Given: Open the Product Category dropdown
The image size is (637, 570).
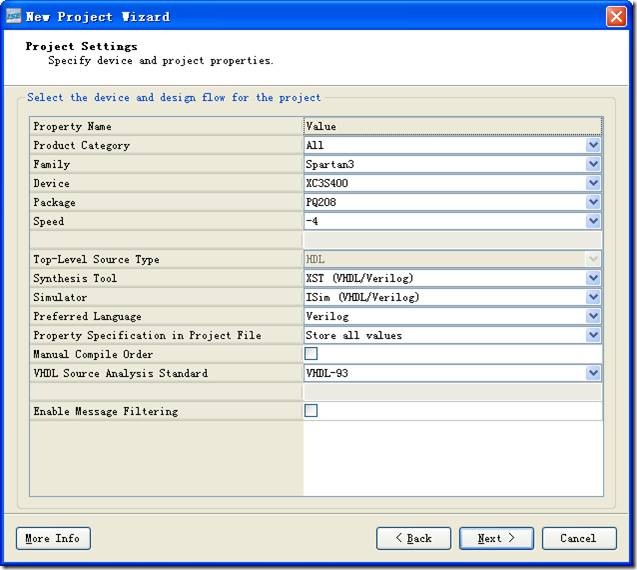Looking at the screenshot, I should [593, 145].
